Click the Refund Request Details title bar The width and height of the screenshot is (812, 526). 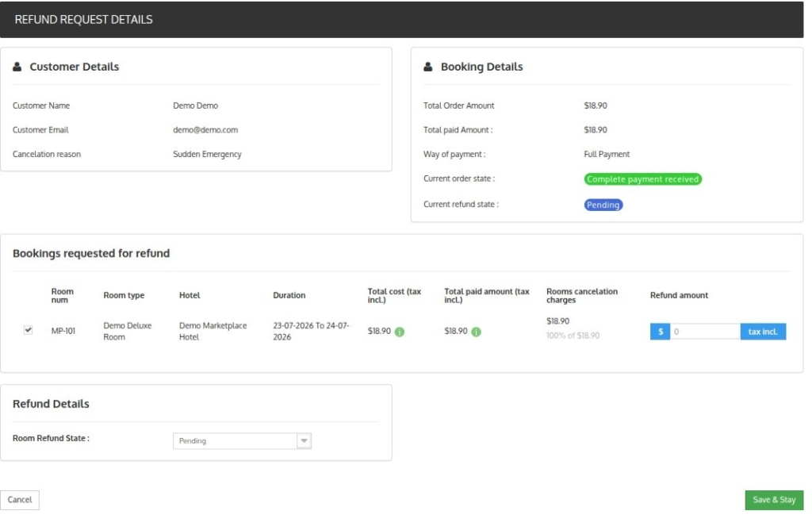click(402, 20)
